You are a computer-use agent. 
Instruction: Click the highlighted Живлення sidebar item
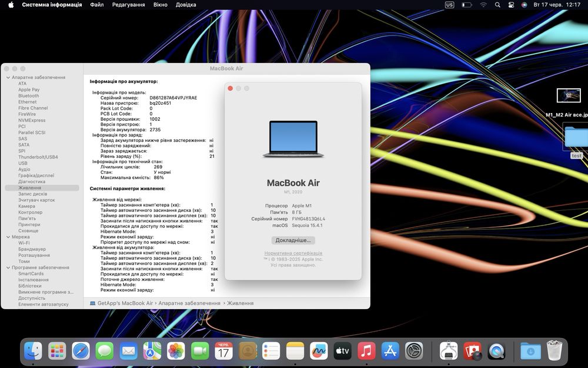click(42, 188)
